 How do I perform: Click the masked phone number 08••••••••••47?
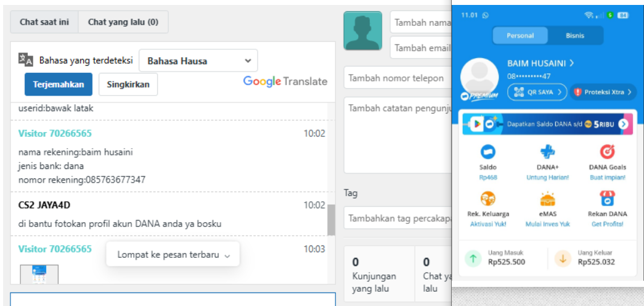pos(529,76)
